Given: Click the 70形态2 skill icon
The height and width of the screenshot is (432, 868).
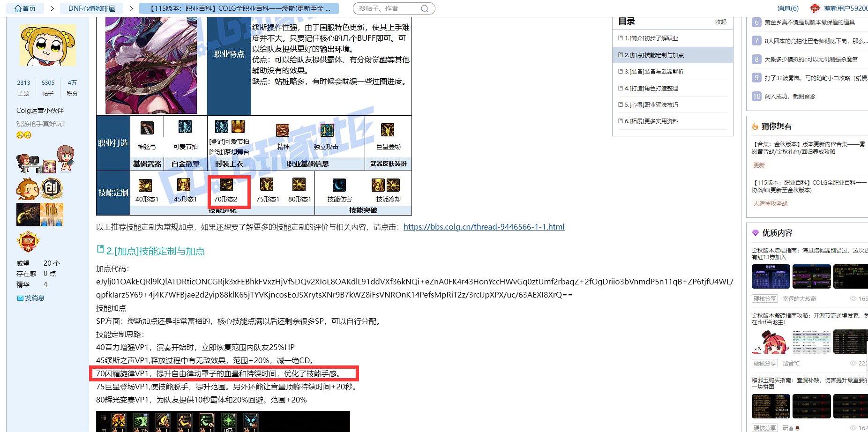Looking at the screenshot, I should pyautogui.click(x=226, y=185).
